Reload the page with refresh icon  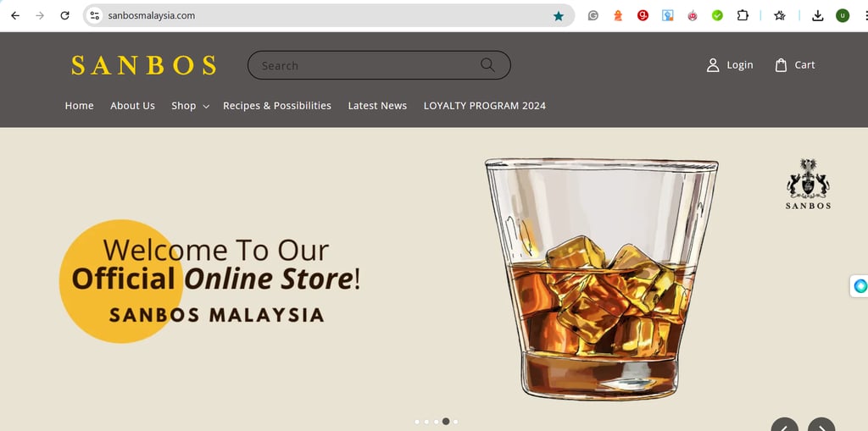pos(64,15)
